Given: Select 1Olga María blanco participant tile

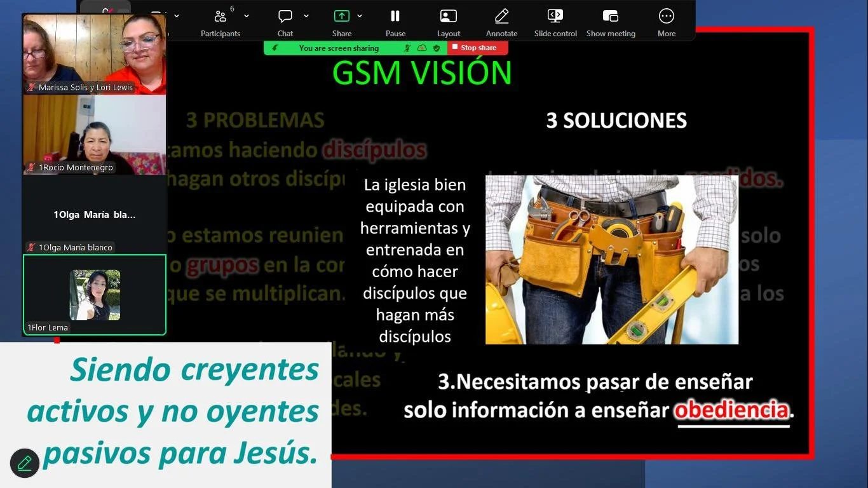Looking at the screenshot, I should 95,215.
